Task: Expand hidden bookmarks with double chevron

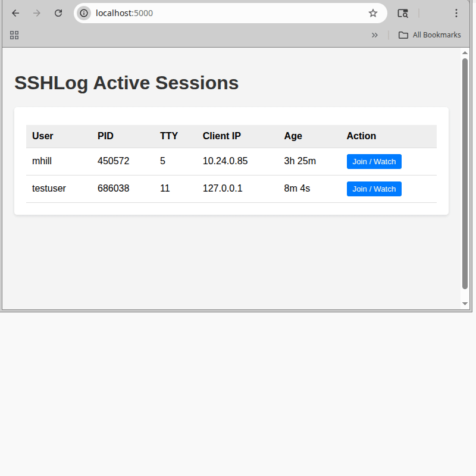Action: tap(375, 35)
